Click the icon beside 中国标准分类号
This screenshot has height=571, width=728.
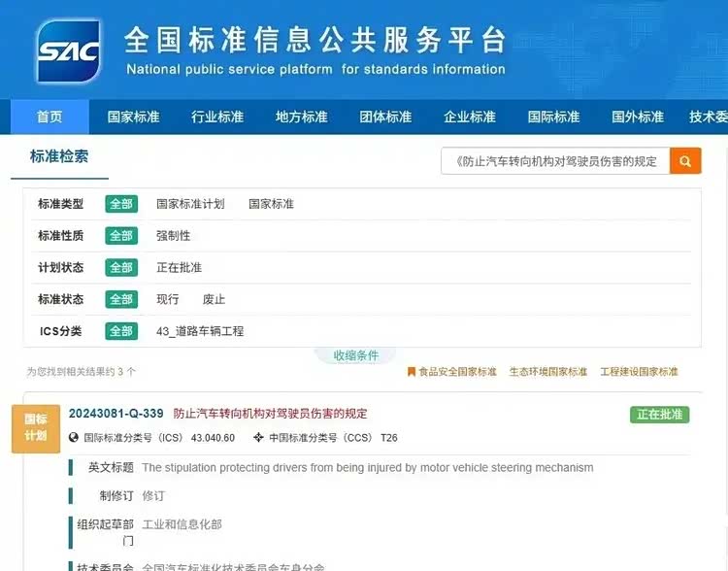pyautogui.click(x=258, y=438)
